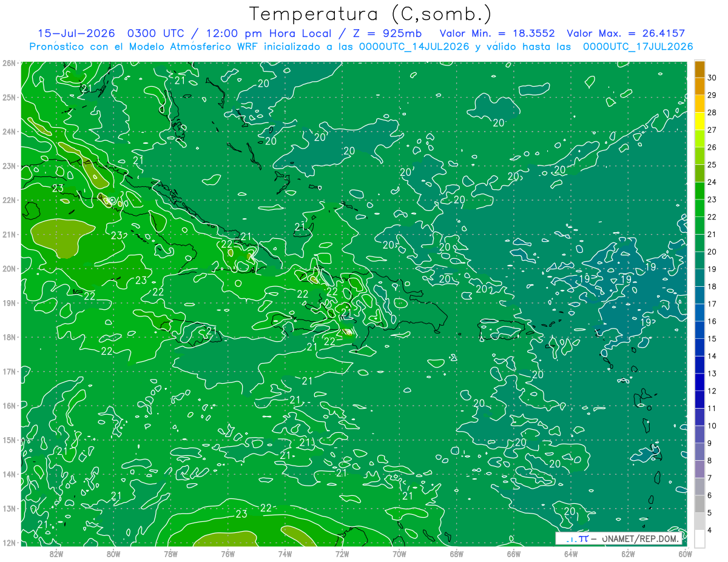The image size is (728, 562).
Task: Click the 64W longitude label
Action: (570, 554)
